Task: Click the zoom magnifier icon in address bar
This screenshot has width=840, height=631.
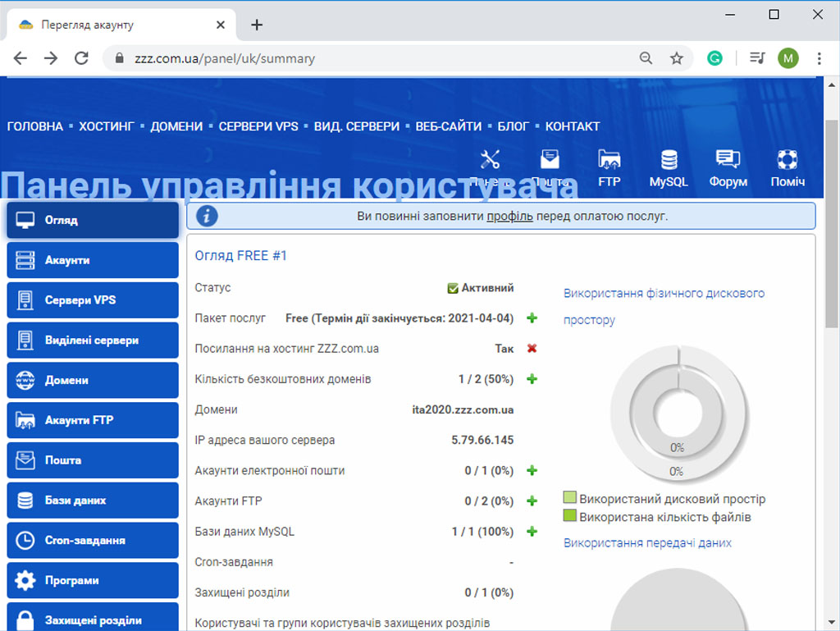Action: pyautogui.click(x=646, y=58)
